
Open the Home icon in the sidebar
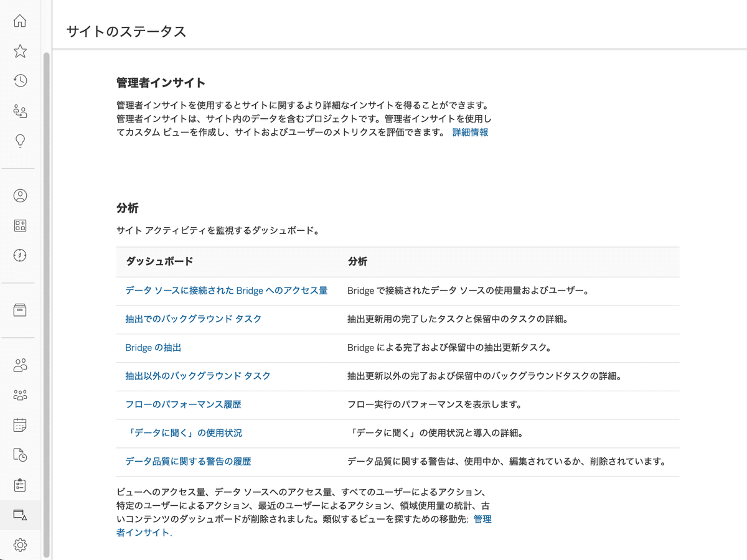[x=20, y=21]
